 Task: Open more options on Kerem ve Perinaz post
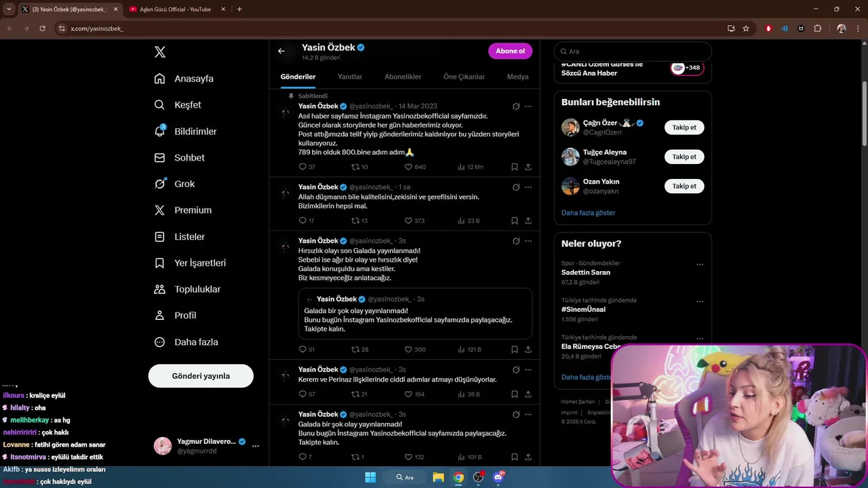coord(528,369)
